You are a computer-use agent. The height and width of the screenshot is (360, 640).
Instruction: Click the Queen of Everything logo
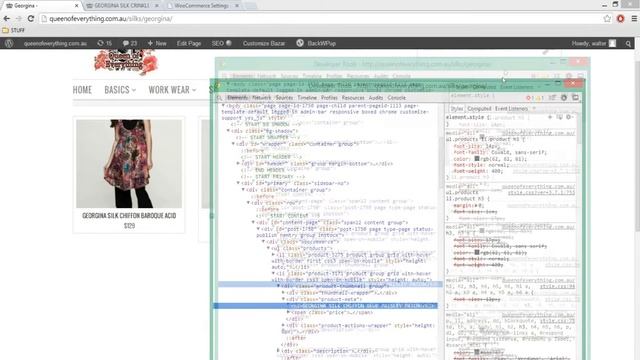point(126,62)
